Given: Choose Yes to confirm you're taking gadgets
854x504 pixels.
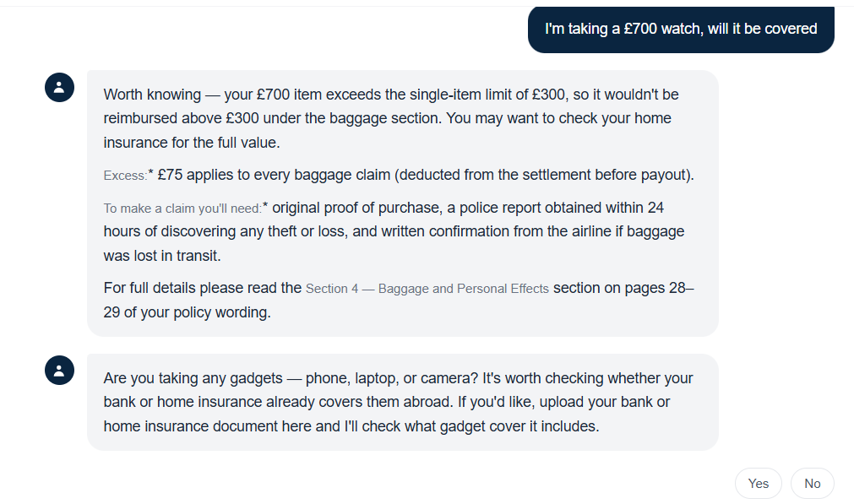Looking at the screenshot, I should (758, 483).
